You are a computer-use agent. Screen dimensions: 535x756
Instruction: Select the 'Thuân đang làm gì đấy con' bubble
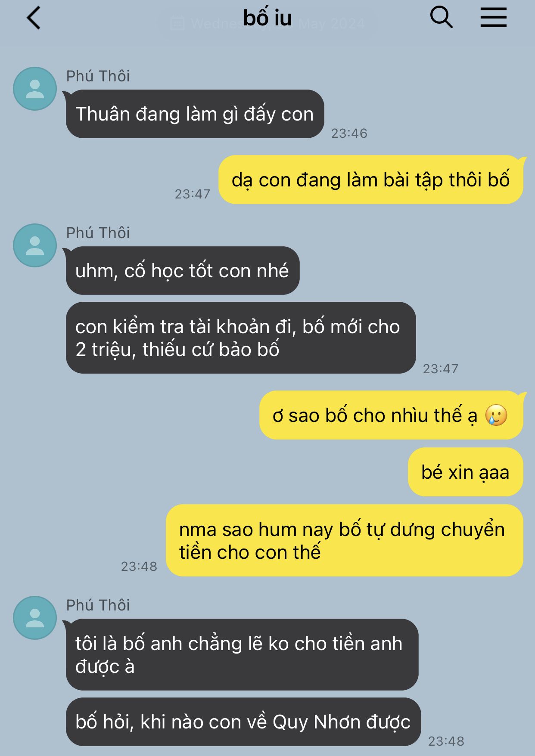click(x=195, y=114)
